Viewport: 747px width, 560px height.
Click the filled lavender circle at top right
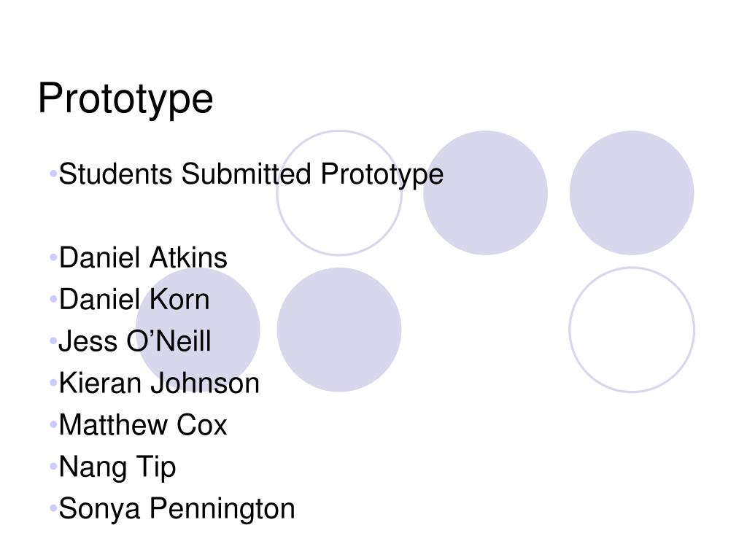(632, 192)
